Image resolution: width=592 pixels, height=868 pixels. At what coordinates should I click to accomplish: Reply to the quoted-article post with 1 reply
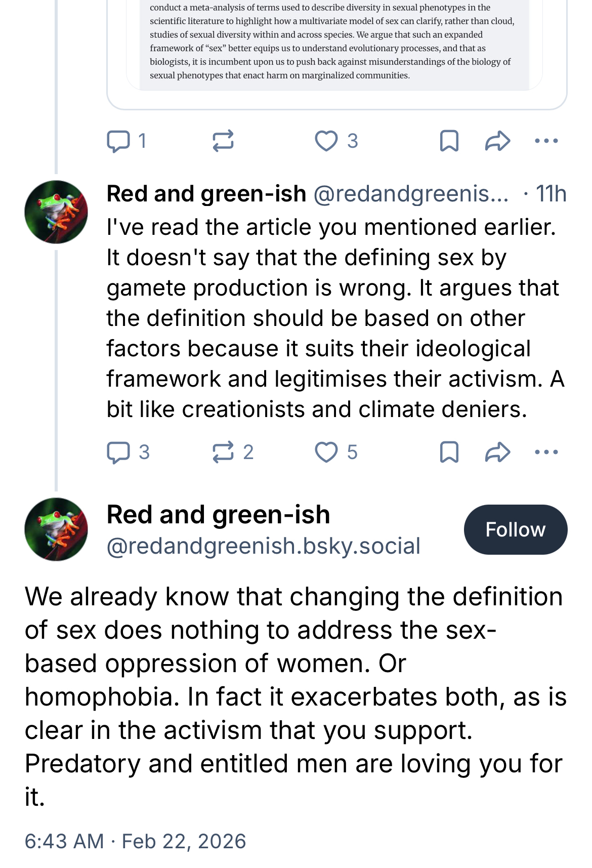[118, 141]
